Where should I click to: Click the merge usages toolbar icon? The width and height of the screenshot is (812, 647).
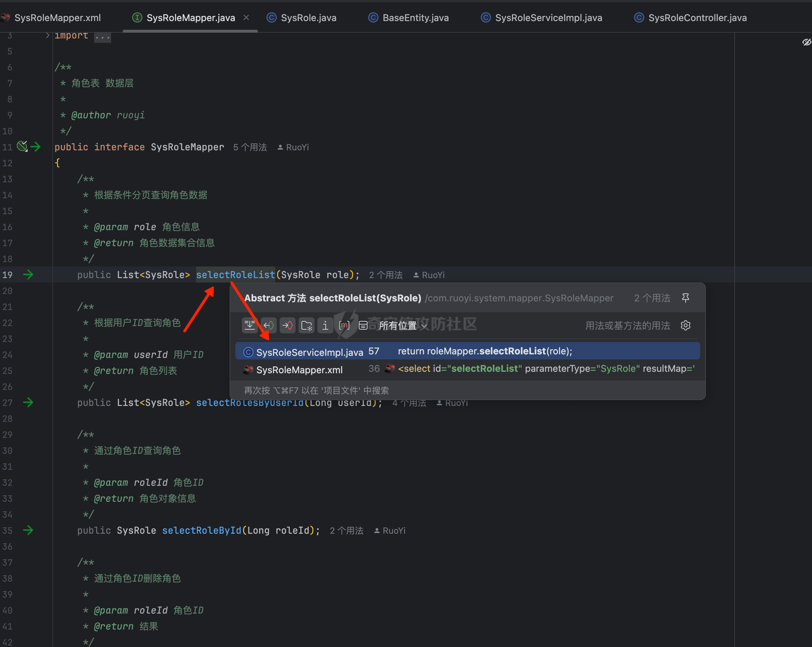(249, 325)
